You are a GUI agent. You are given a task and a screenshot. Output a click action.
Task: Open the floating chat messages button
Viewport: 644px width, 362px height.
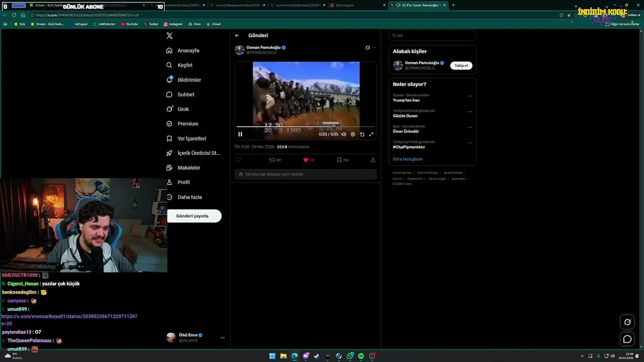(627, 339)
